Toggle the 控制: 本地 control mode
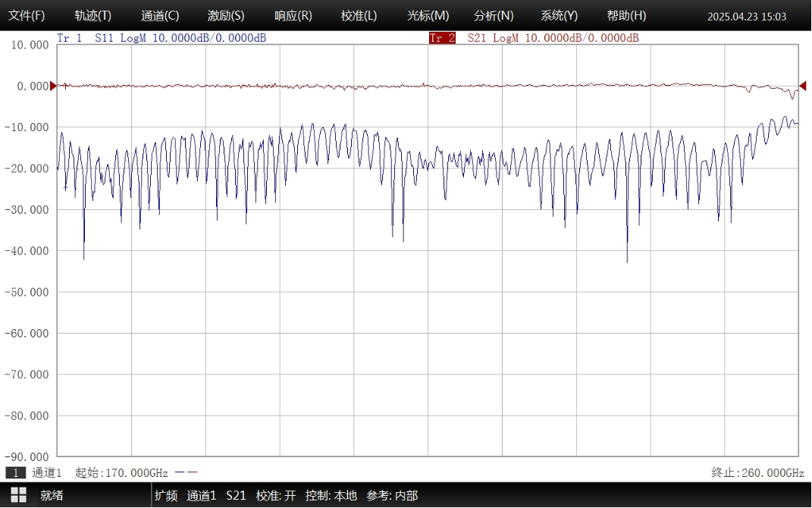 click(331, 495)
